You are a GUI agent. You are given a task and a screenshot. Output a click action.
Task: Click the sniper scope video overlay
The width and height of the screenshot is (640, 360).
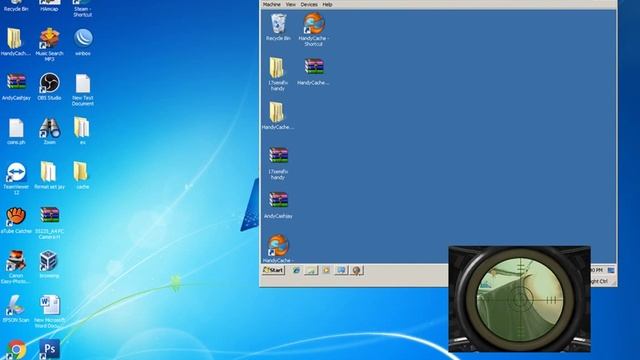pyautogui.click(x=519, y=299)
